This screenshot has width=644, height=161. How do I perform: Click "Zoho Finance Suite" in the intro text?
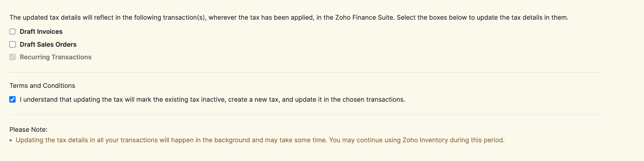click(364, 18)
